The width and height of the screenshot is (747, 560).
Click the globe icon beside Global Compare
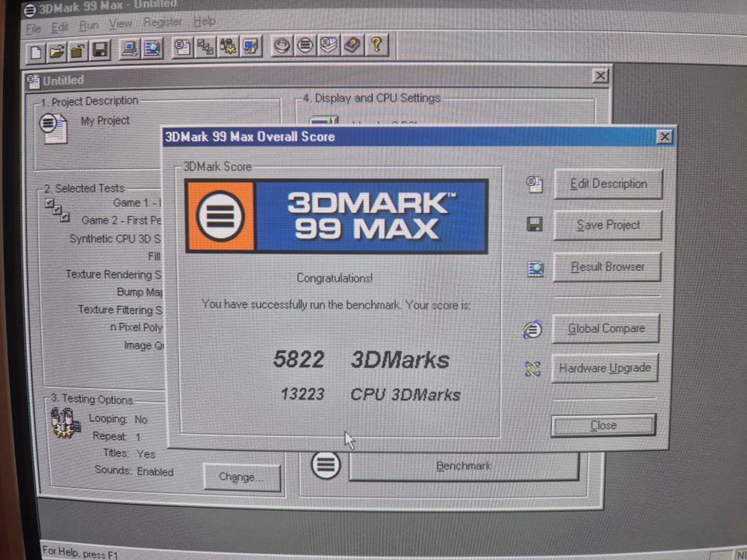point(532,329)
